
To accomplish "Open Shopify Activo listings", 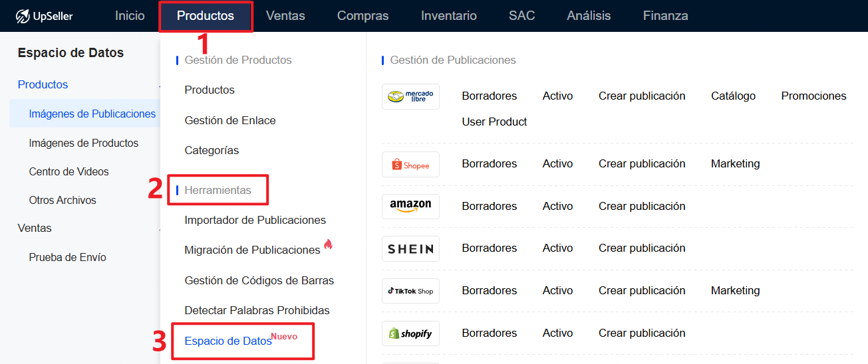I will point(557,333).
